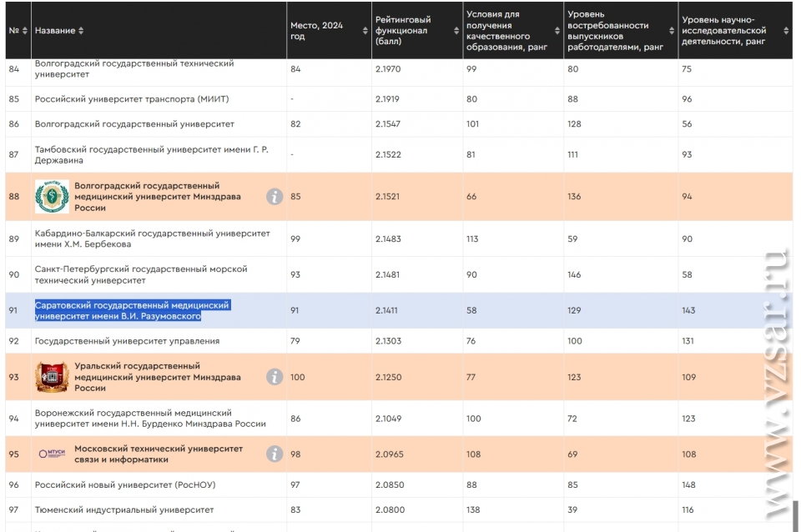Screen dimensions: 801x532
Task: Sort by Рейтинговый функционал arrows
Action: (456, 31)
